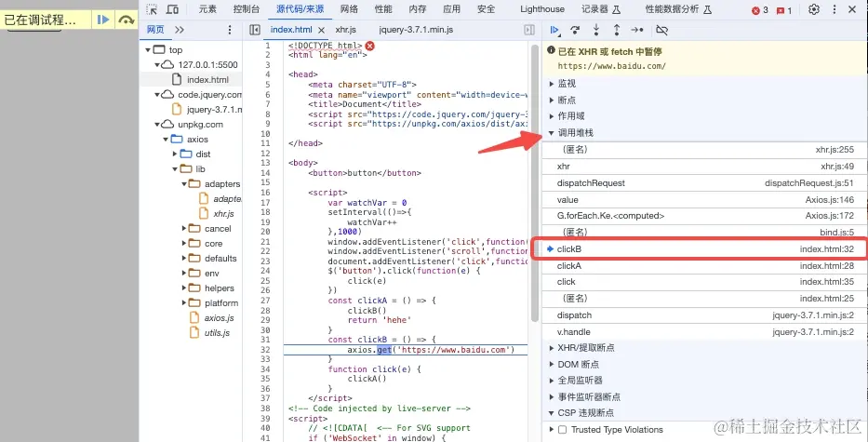
Task: Toggle the debugger sidebar icon
Action: [x=529, y=30]
